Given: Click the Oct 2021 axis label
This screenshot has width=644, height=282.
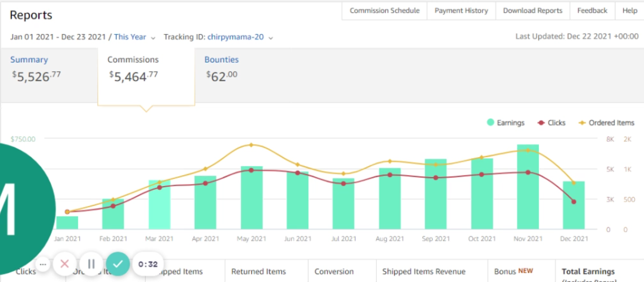Looking at the screenshot, I should click(482, 239).
